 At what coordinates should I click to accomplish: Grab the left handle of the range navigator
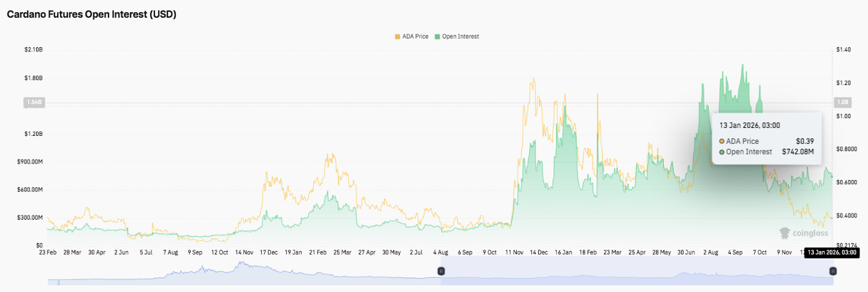pos(440,271)
